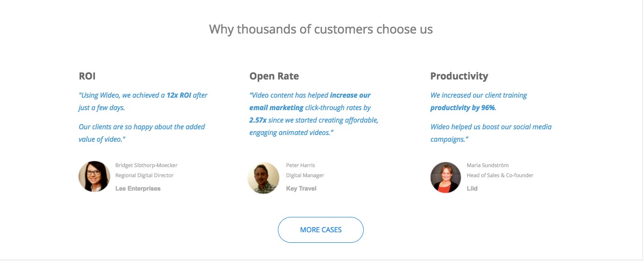Screen dimensions: 644x261
Task: Select the 'productivity by 96%' bold text
Action: click(x=462, y=108)
